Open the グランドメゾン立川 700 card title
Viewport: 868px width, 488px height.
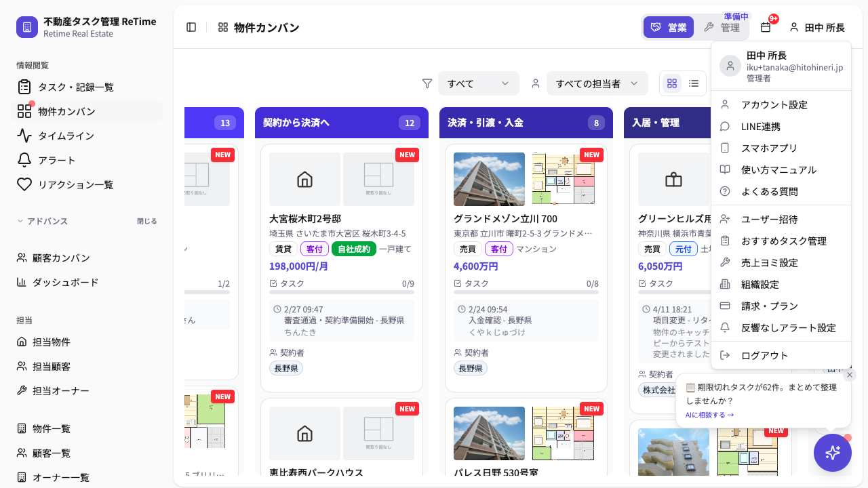click(505, 218)
